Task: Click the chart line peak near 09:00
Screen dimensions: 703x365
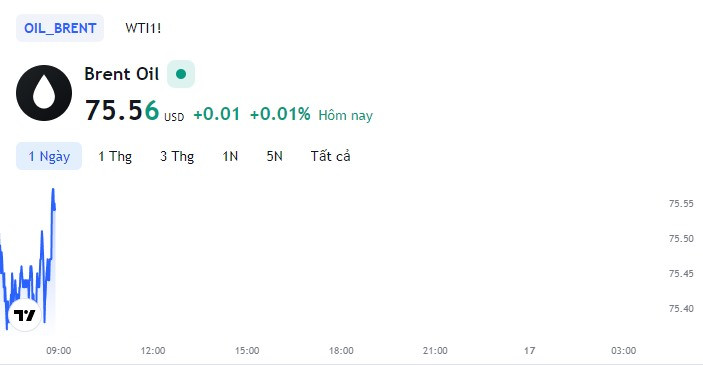Action: point(53,190)
